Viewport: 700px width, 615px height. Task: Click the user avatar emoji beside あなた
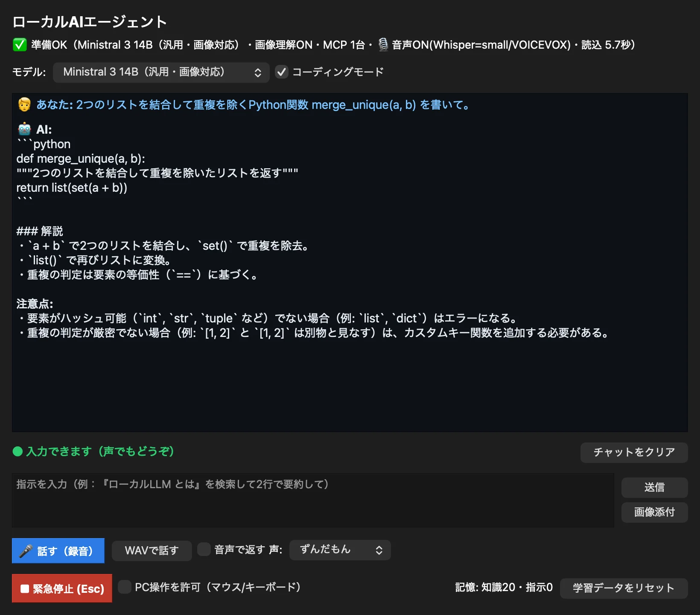point(24,105)
